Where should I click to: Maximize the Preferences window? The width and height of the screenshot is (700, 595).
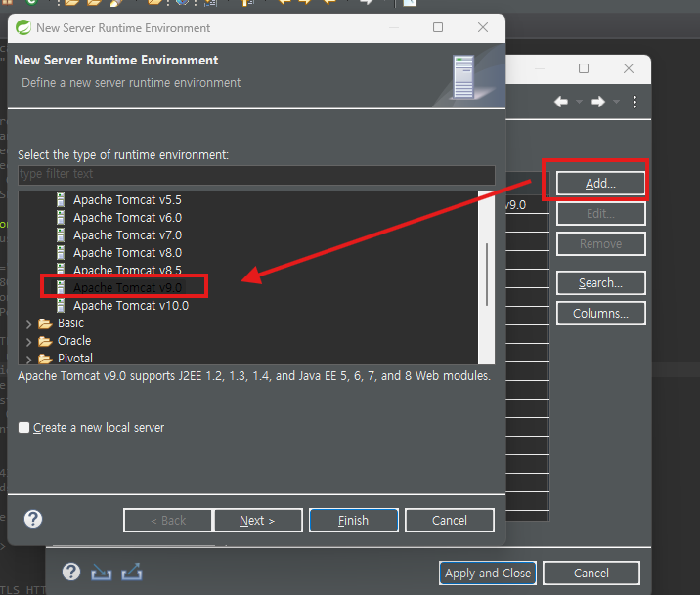pyautogui.click(x=584, y=68)
